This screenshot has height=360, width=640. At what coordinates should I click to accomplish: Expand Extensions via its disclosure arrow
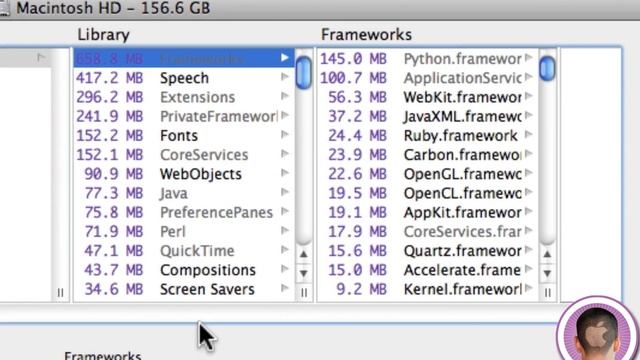pos(285,96)
